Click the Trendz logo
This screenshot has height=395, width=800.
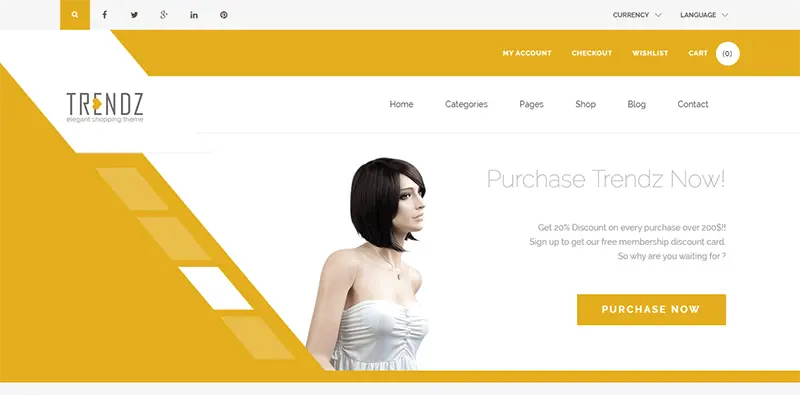coord(105,108)
